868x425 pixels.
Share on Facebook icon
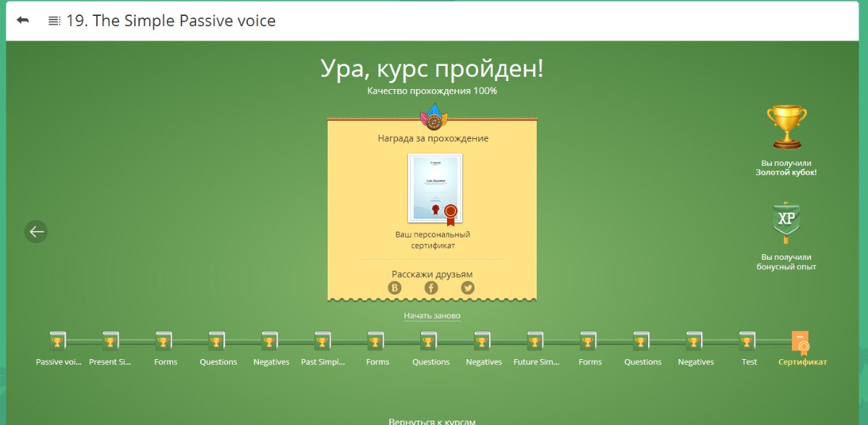pyautogui.click(x=431, y=288)
